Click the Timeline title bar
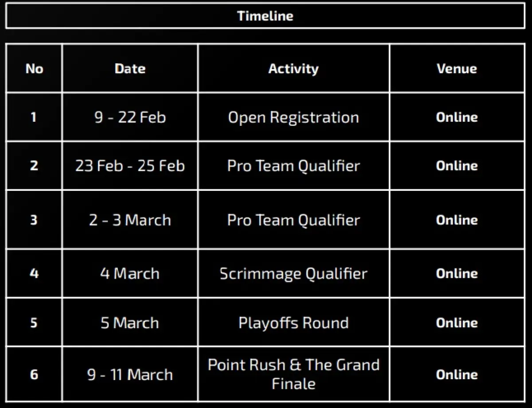 265,16
